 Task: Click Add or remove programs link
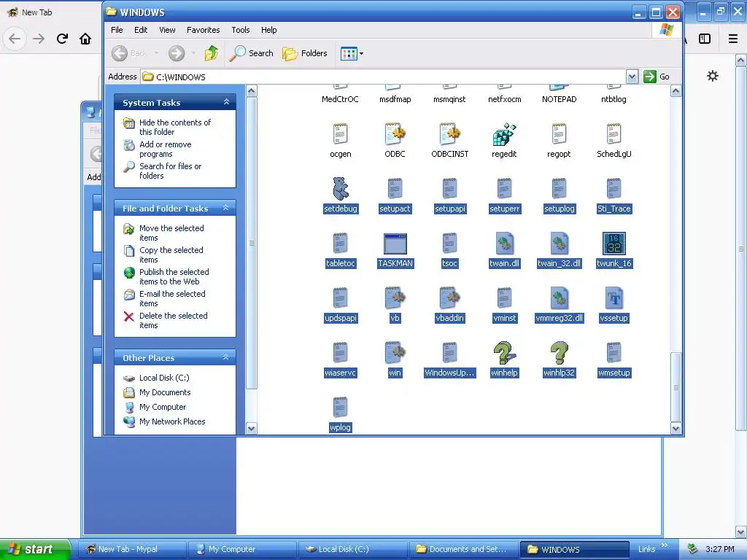[166, 149]
